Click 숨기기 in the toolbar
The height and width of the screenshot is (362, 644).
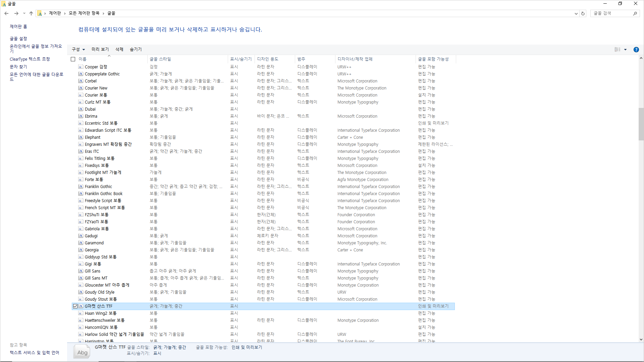pos(136,49)
